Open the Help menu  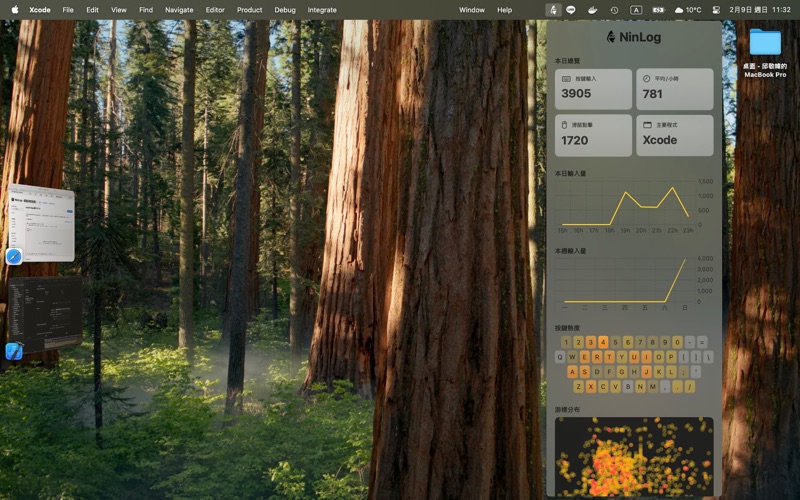505,10
